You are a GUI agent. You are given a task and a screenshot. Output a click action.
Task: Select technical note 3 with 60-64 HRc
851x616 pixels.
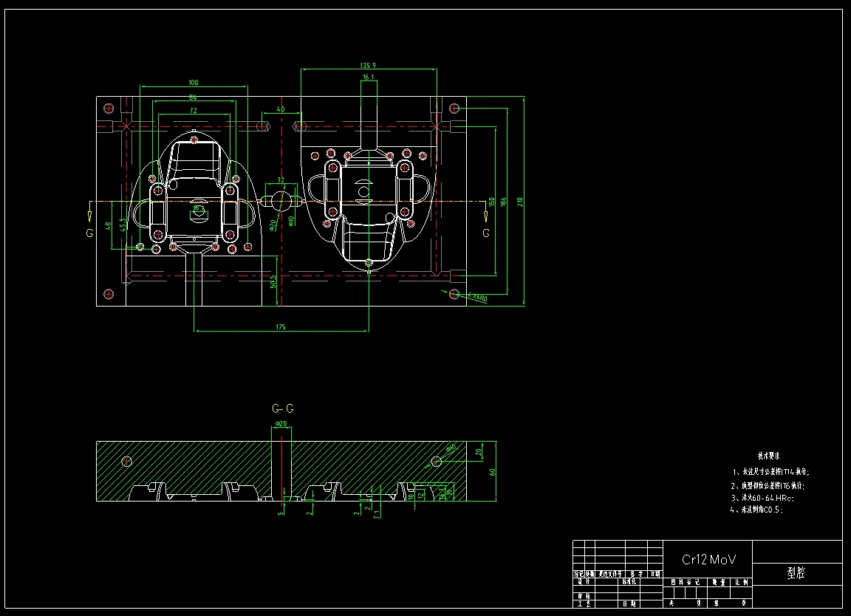[762, 498]
